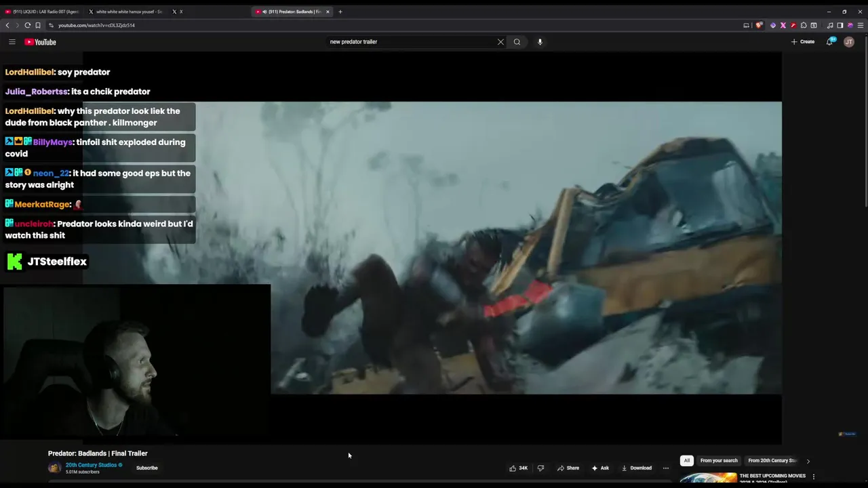
Task: Select the 'From your search' chip
Action: click(719, 460)
